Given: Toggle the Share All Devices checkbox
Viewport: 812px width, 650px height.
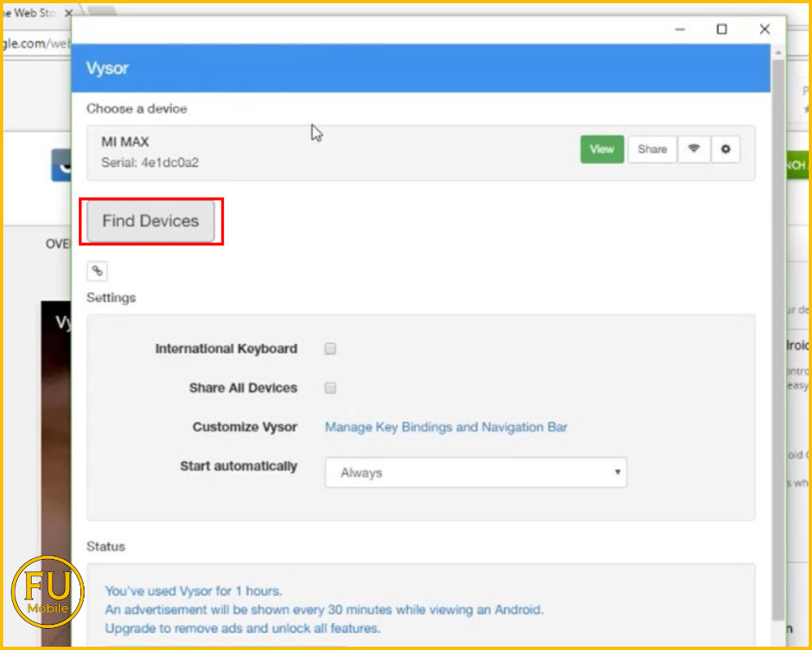Looking at the screenshot, I should [x=330, y=388].
